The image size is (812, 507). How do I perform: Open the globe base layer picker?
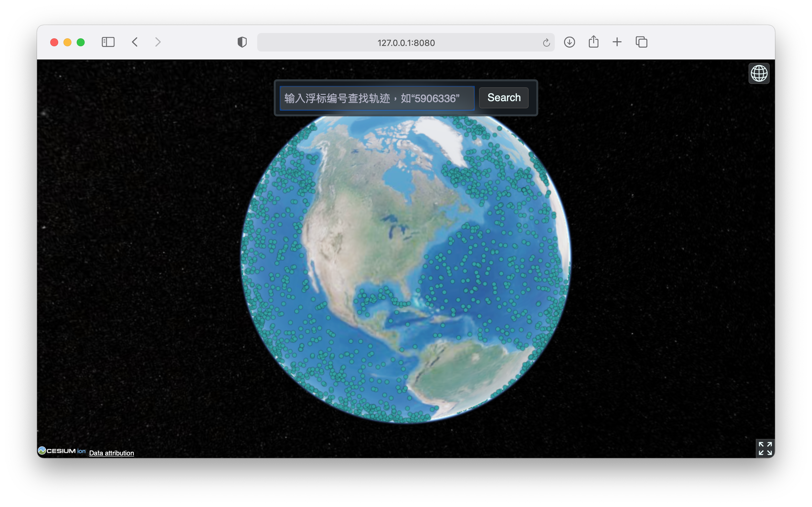click(759, 73)
